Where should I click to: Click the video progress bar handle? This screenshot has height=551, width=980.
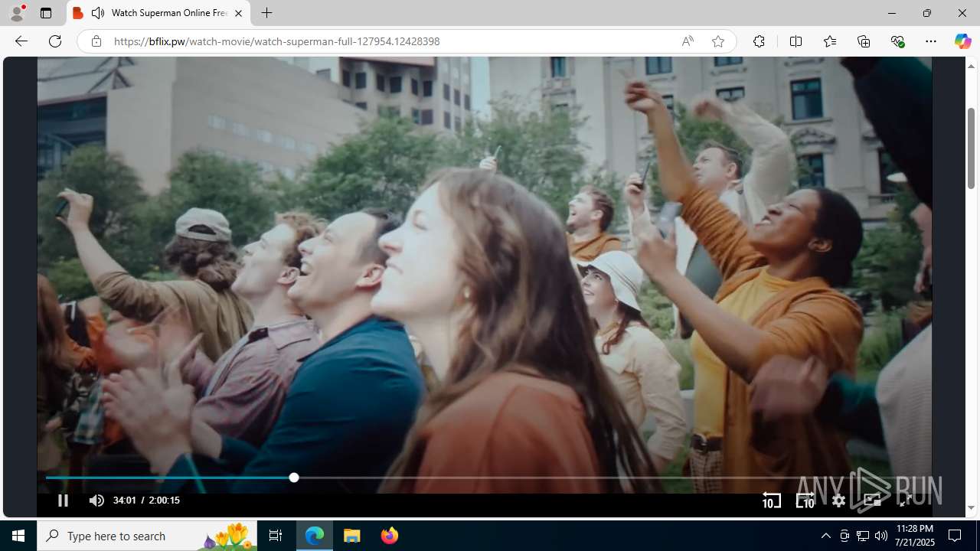(x=294, y=478)
